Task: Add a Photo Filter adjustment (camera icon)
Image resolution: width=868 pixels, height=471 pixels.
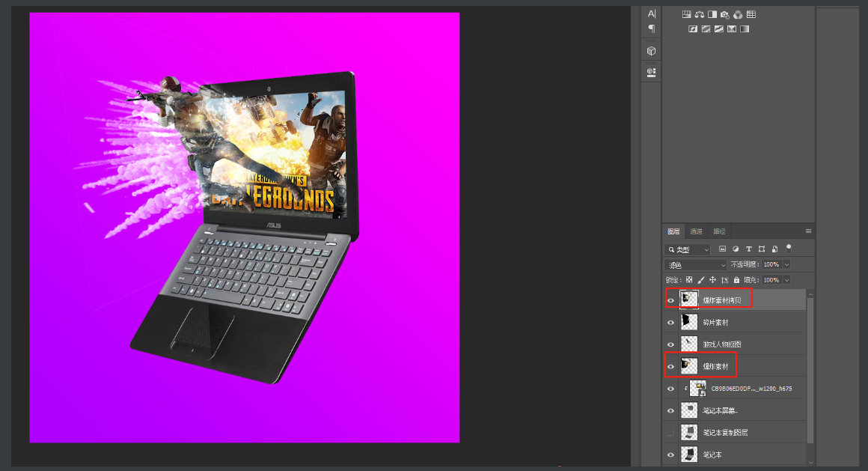Action: (x=725, y=14)
